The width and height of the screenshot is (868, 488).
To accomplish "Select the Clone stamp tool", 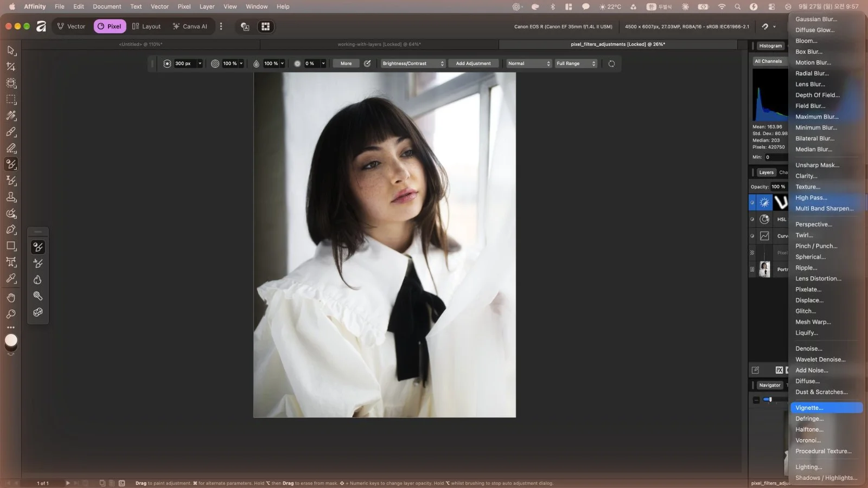I will [x=11, y=197].
